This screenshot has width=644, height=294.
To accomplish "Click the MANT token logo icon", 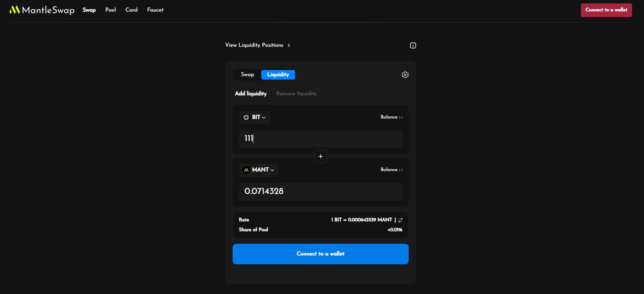I will pyautogui.click(x=246, y=170).
